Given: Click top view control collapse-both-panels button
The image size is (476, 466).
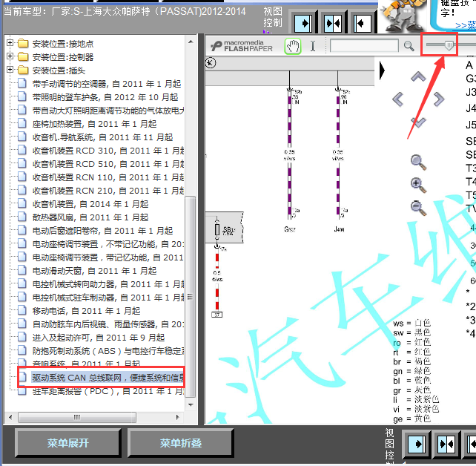Looking at the screenshot, I should tap(333, 24).
